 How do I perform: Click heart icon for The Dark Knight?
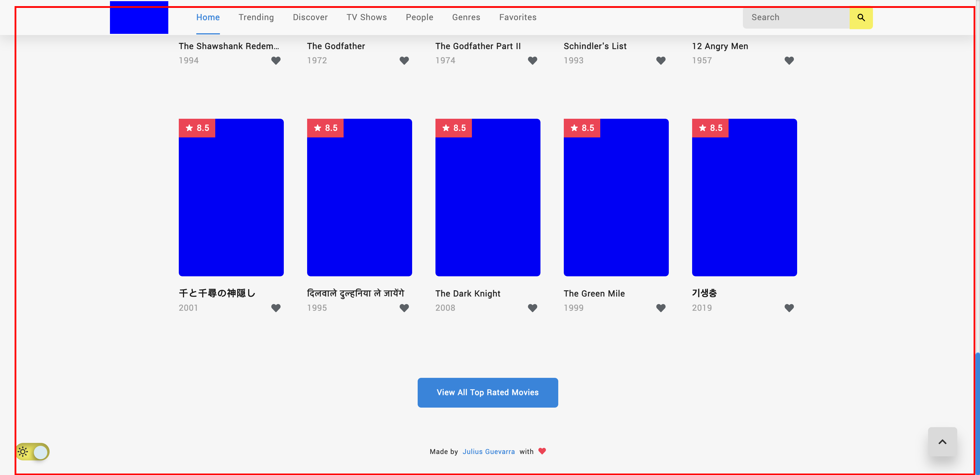click(x=532, y=308)
